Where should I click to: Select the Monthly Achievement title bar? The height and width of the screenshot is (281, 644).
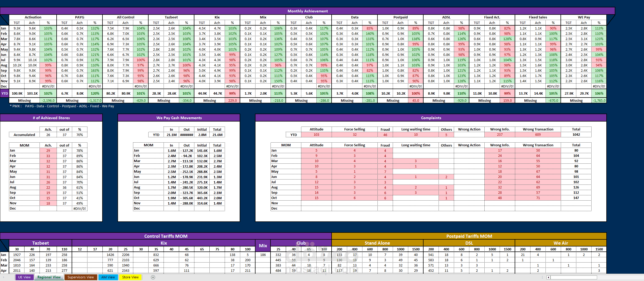[x=308, y=11]
